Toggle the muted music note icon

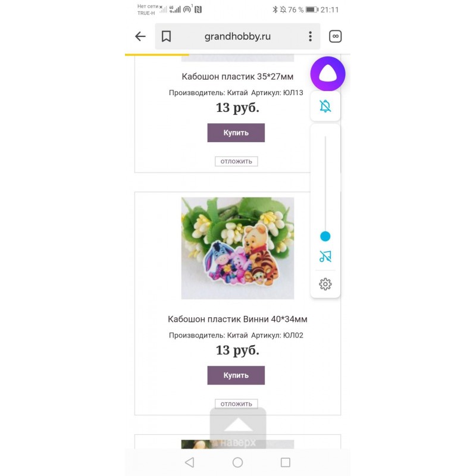(325, 256)
